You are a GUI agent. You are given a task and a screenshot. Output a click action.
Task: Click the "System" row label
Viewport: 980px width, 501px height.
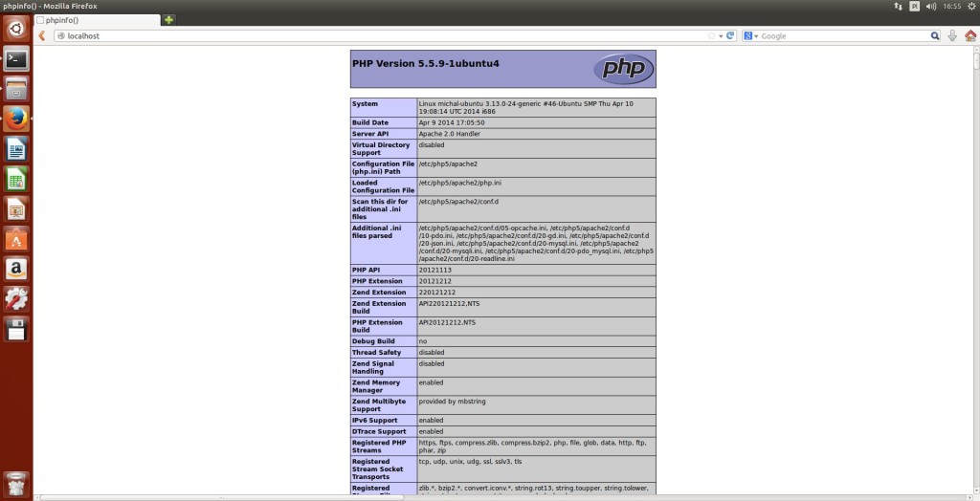tap(365, 103)
